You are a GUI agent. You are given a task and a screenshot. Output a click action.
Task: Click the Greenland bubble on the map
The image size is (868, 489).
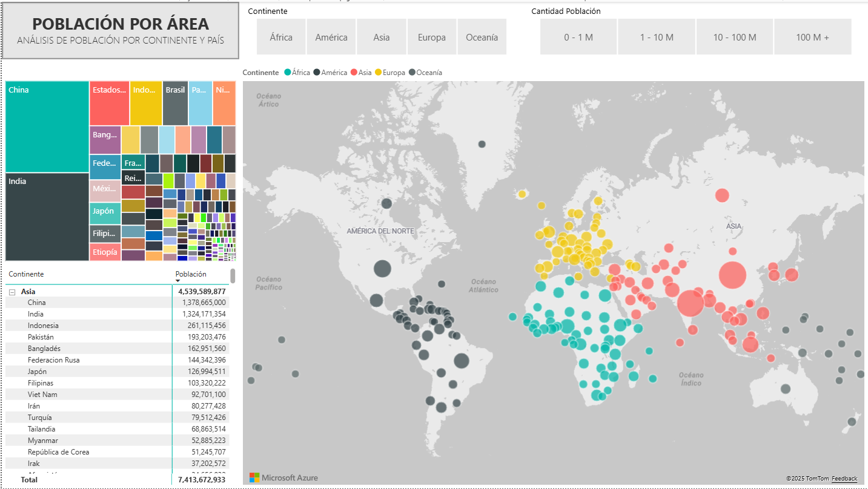point(482,144)
